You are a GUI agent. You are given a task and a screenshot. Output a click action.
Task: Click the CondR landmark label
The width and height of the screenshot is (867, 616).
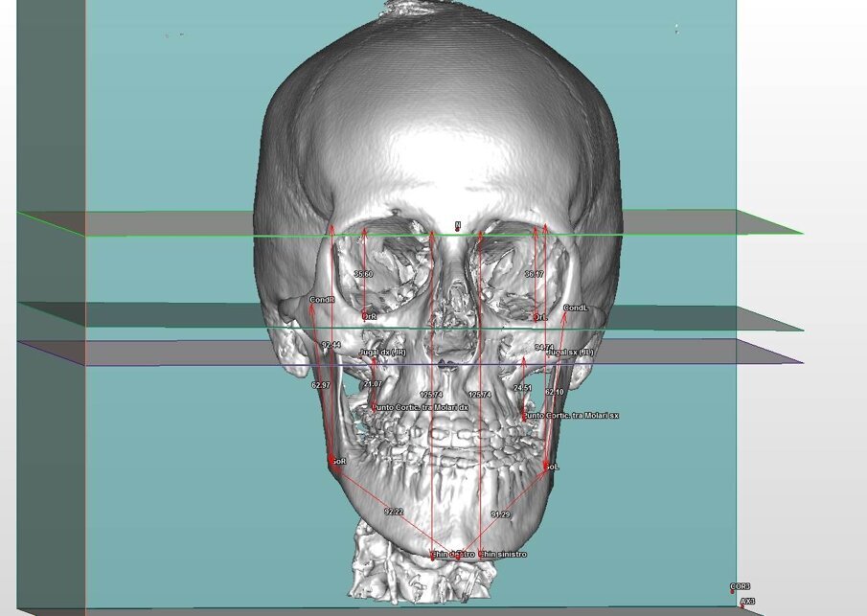pyautogui.click(x=321, y=300)
